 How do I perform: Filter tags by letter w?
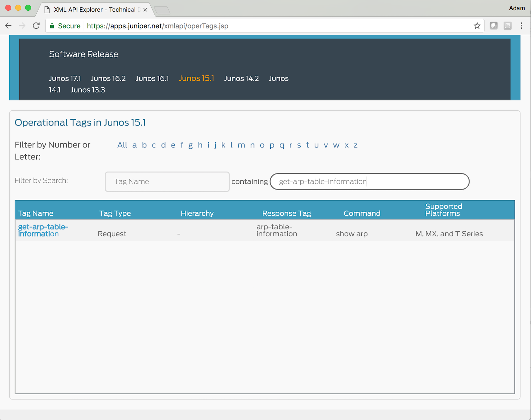tap(336, 145)
